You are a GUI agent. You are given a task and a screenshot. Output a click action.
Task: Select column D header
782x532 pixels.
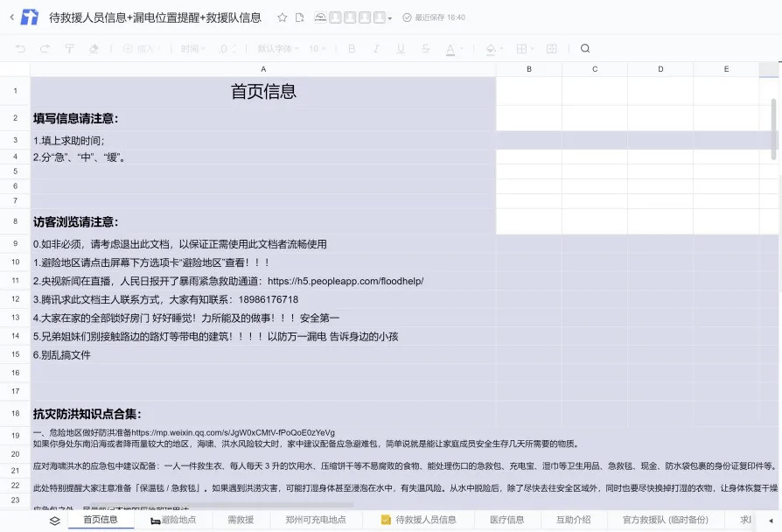(x=660, y=69)
